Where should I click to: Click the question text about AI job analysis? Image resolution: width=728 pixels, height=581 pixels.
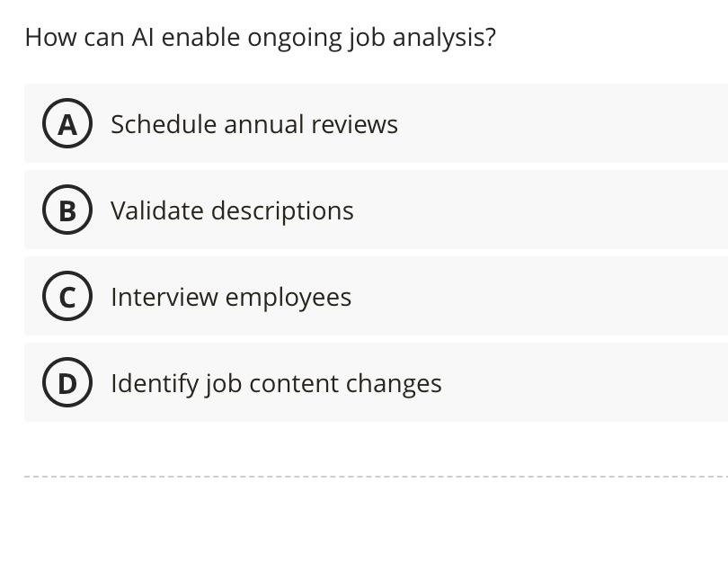coord(261,37)
